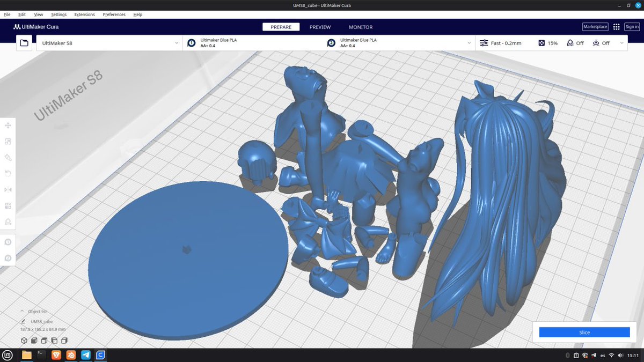Open the apps grid icon near Marketplace
644x362 pixels.
pos(616,27)
